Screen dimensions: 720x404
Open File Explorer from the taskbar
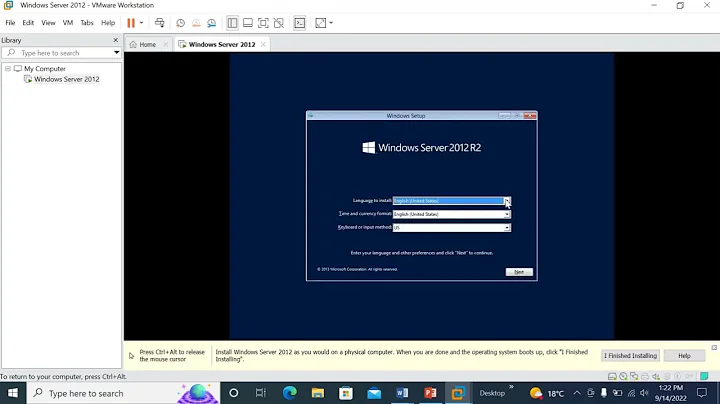point(318,393)
